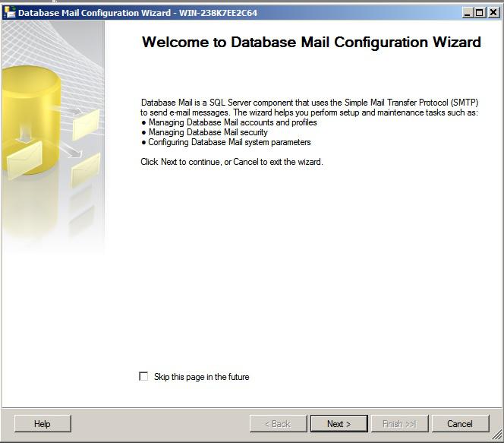Click the Database Mail wizard title bar icon
504x443 pixels.
click(9, 13)
